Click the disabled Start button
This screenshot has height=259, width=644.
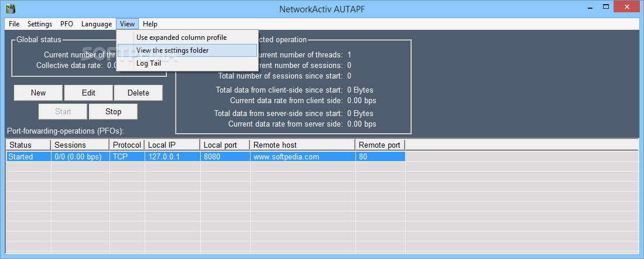[63, 112]
